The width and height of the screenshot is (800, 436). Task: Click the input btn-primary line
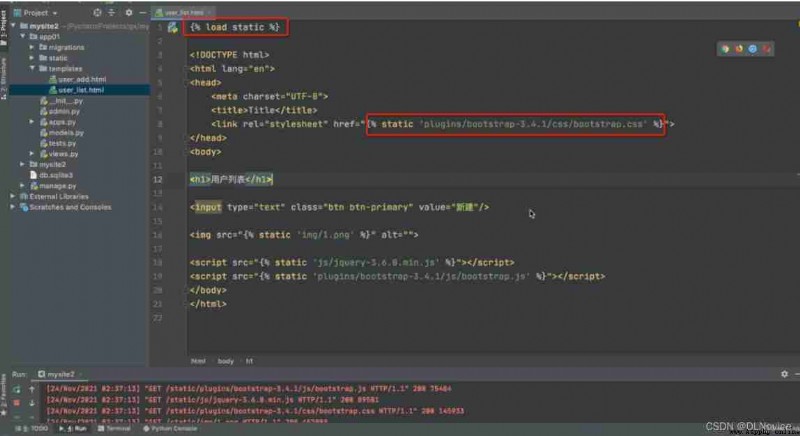[x=339, y=207]
